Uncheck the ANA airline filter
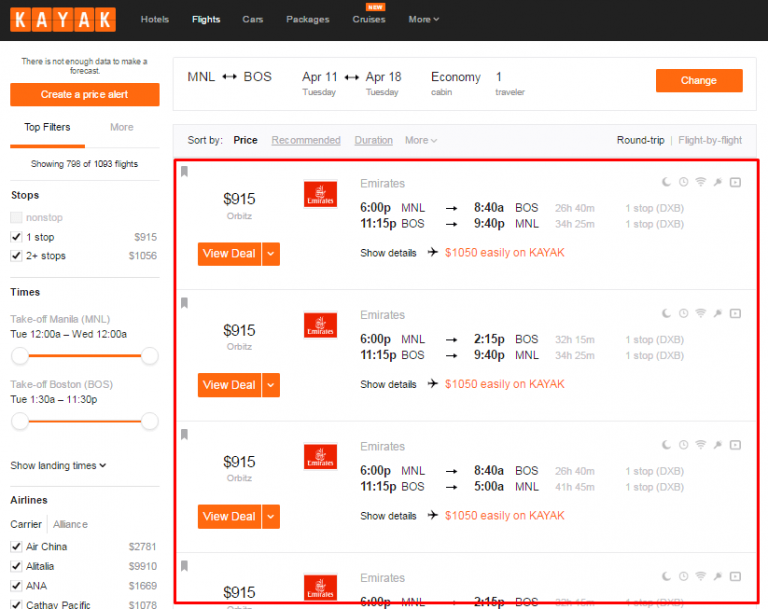This screenshot has width=768, height=609. click(x=16, y=586)
